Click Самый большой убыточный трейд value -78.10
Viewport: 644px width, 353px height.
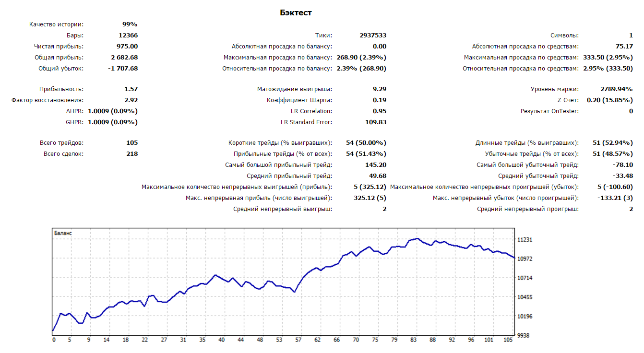(623, 165)
